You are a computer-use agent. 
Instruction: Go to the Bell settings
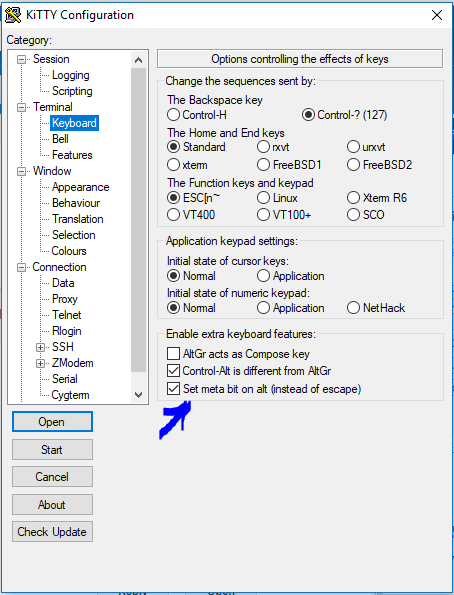click(60, 139)
